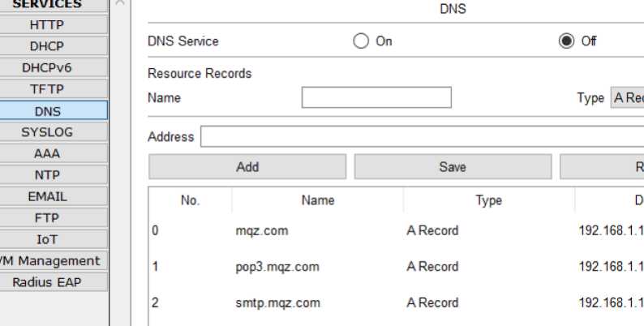The width and height of the screenshot is (644, 326).
Task: Select the pop3.mqz.com record row
Action: coord(277,267)
